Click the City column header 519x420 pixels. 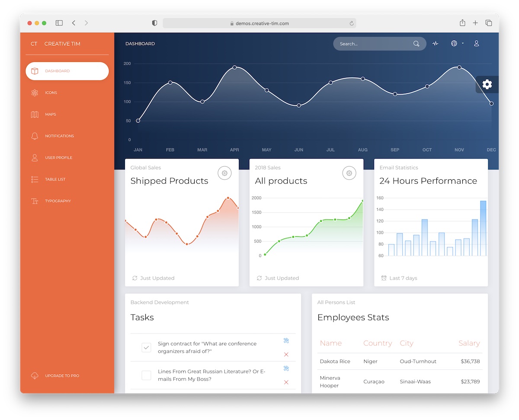click(407, 343)
